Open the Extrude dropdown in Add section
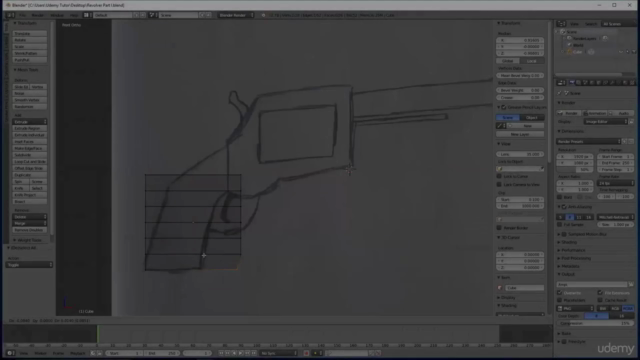640x360 pixels. 30,122
